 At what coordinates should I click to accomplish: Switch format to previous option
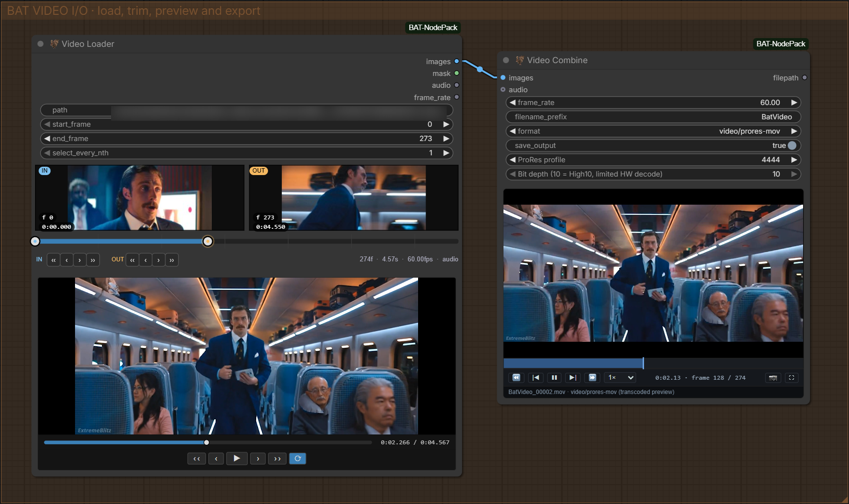pyautogui.click(x=513, y=131)
